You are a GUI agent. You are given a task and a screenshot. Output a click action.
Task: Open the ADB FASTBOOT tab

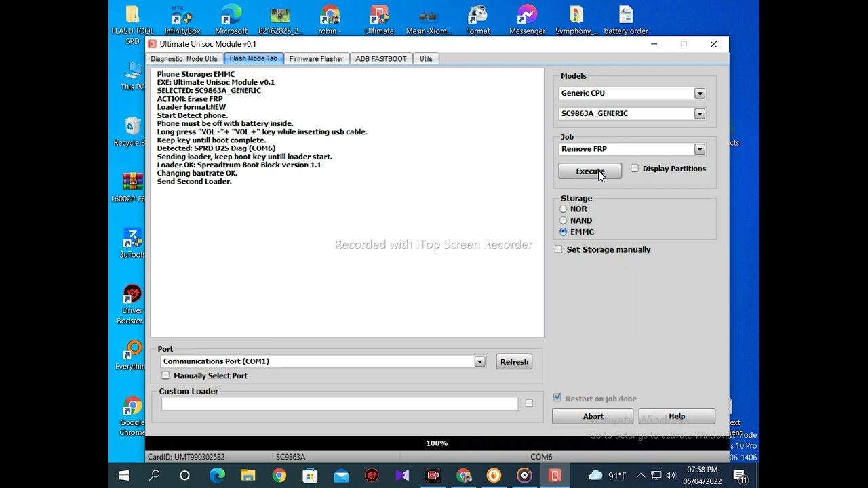[380, 59]
